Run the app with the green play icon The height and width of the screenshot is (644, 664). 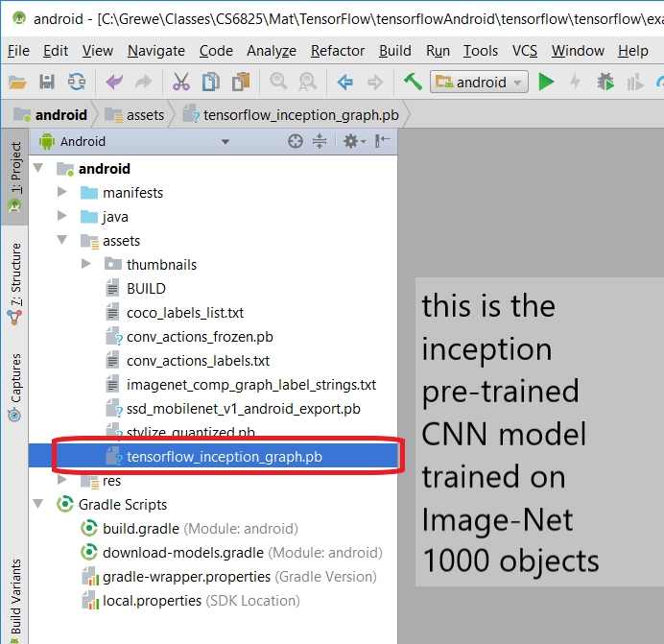pyautogui.click(x=546, y=83)
